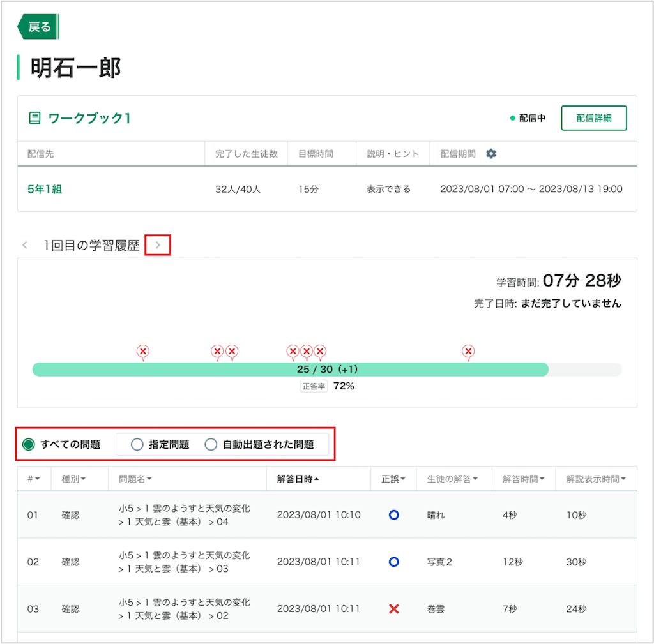Screen dimensions: 654x644
Task: Click the 24秒 explanation time cell
Action: click(x=576, y=609)
